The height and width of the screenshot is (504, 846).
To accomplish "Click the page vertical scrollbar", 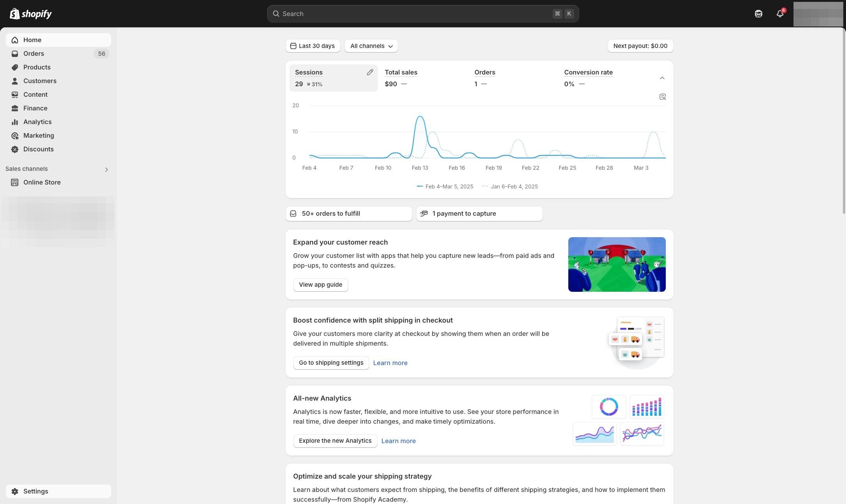I will coord(844,121).
